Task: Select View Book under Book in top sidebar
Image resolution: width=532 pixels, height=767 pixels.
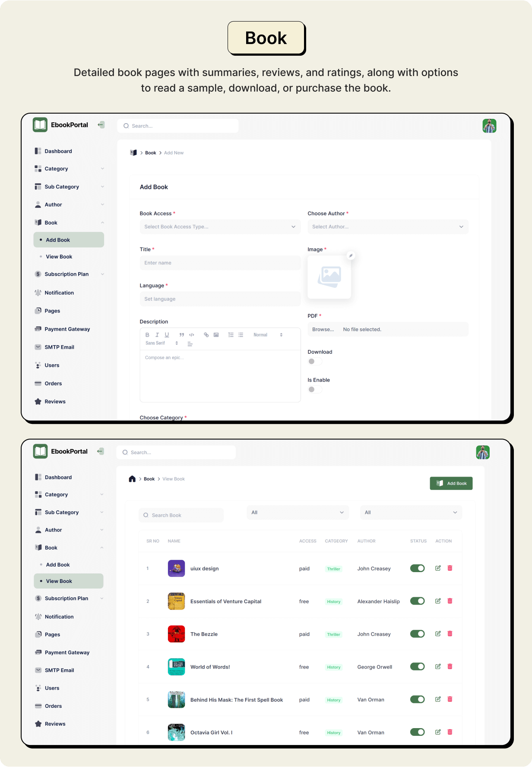Action: point(59,257)
